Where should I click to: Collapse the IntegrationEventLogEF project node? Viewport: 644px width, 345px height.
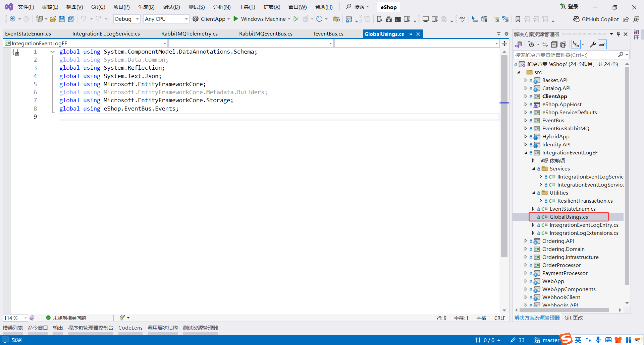tap(526, 153)
